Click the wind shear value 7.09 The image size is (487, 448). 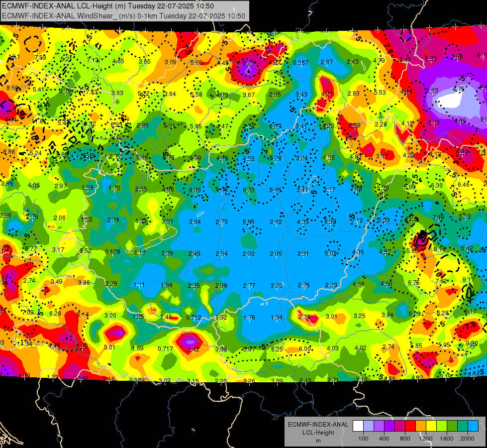(28, 312)
